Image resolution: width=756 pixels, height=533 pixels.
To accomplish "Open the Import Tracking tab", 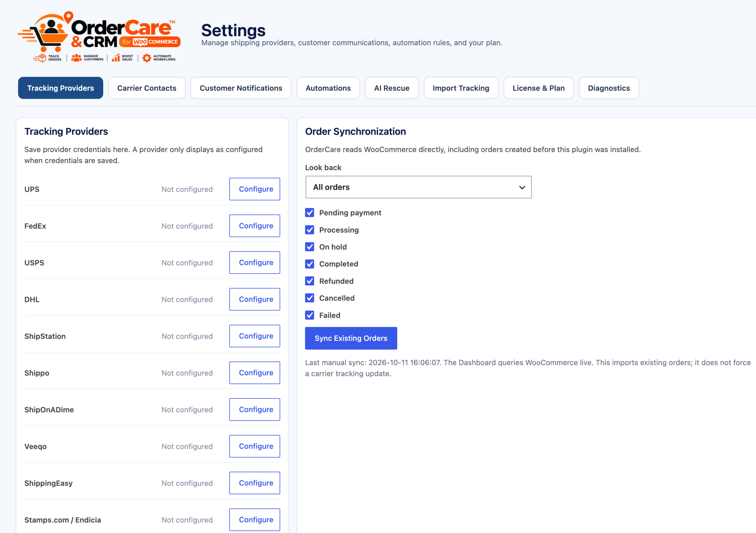I will click(461, 88).
